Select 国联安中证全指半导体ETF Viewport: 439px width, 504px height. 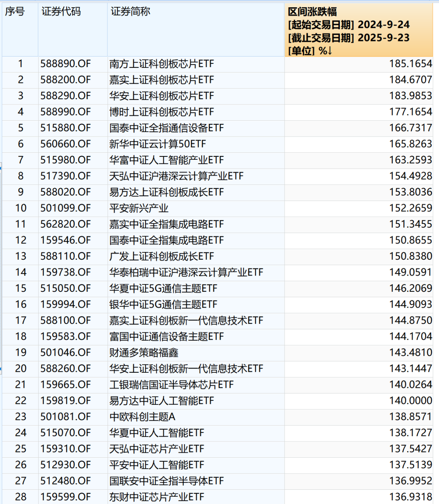167,481
